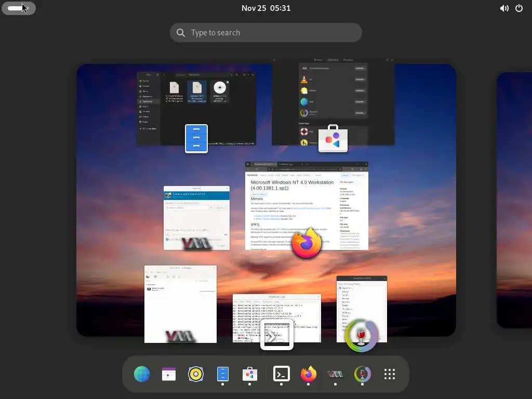Image resolution: width=532 pixels, height=399 pixels.
Task: Open Virtual Machine Manager icon in the dock
Action: [335, 374]
